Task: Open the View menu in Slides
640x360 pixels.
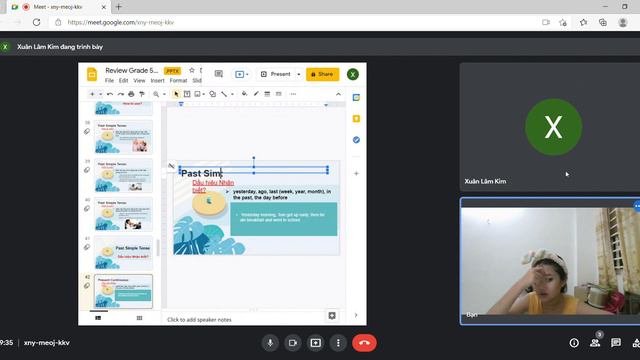Action: click(x=139, y=81)
